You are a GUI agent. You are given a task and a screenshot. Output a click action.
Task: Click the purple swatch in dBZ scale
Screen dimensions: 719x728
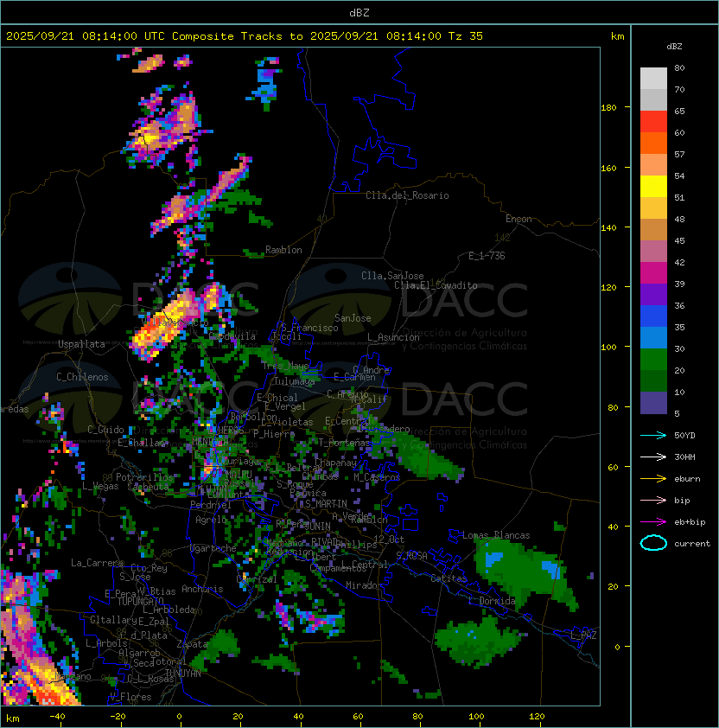653,294
